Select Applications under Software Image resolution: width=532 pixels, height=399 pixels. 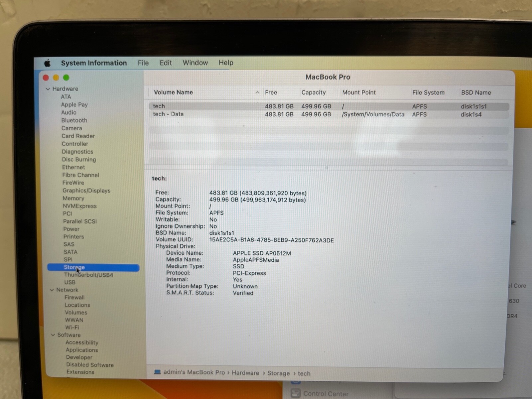82,350
